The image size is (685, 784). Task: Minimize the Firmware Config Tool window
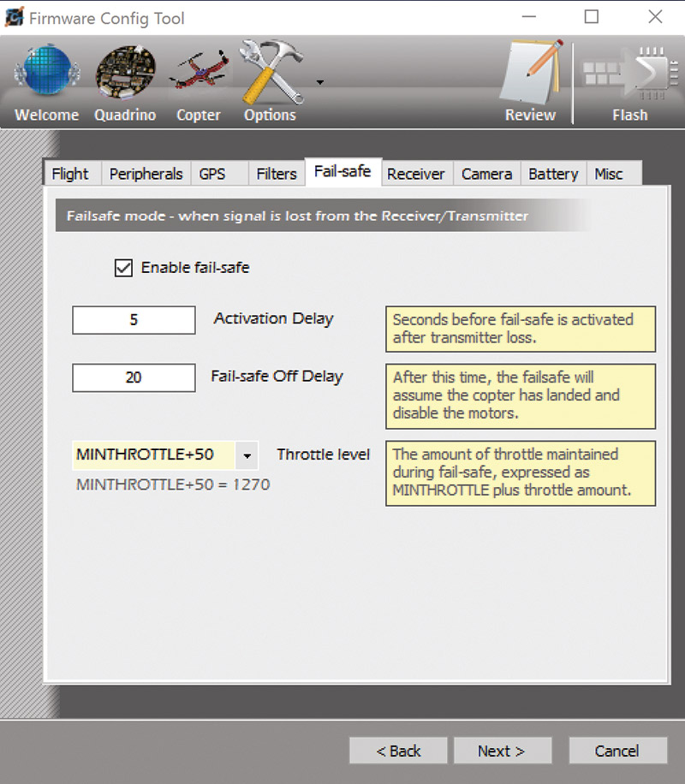(529, 17)
